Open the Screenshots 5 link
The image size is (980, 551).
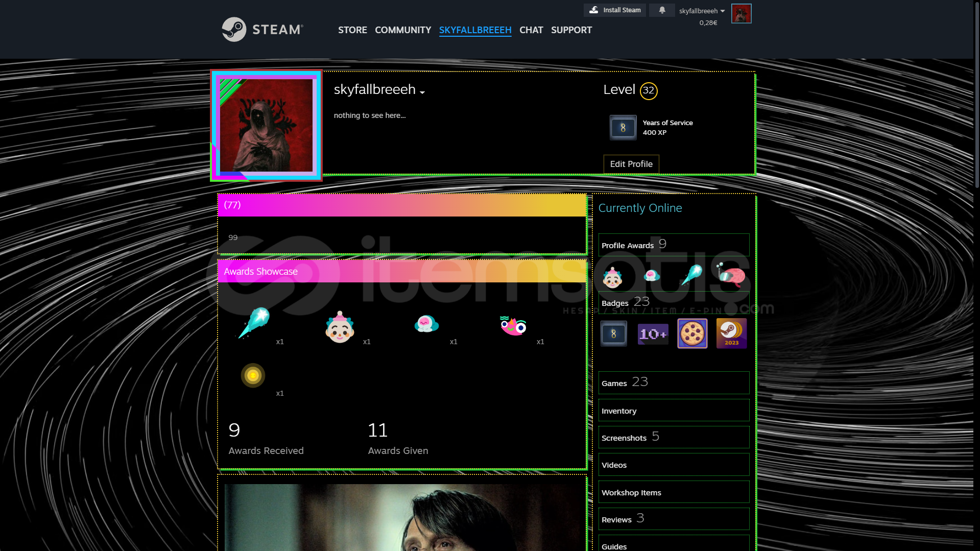pyautogui.click(x=674, y=437)
